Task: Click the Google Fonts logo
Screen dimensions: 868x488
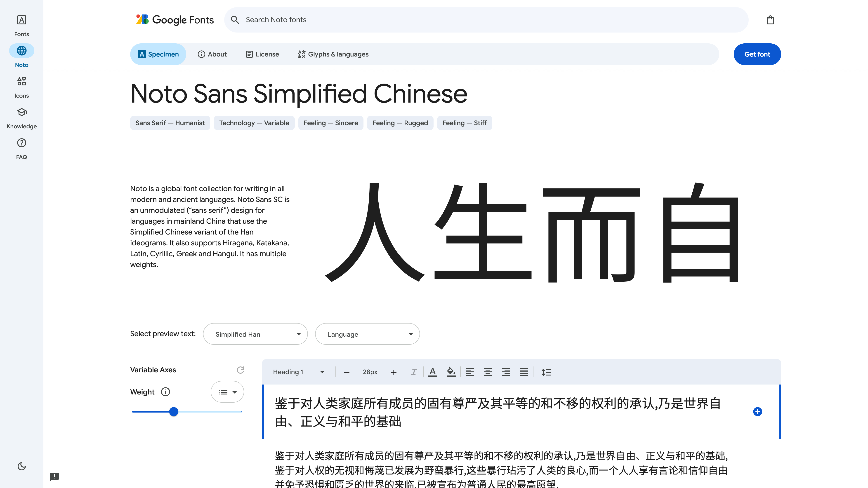Action: (x=175, y=20)
